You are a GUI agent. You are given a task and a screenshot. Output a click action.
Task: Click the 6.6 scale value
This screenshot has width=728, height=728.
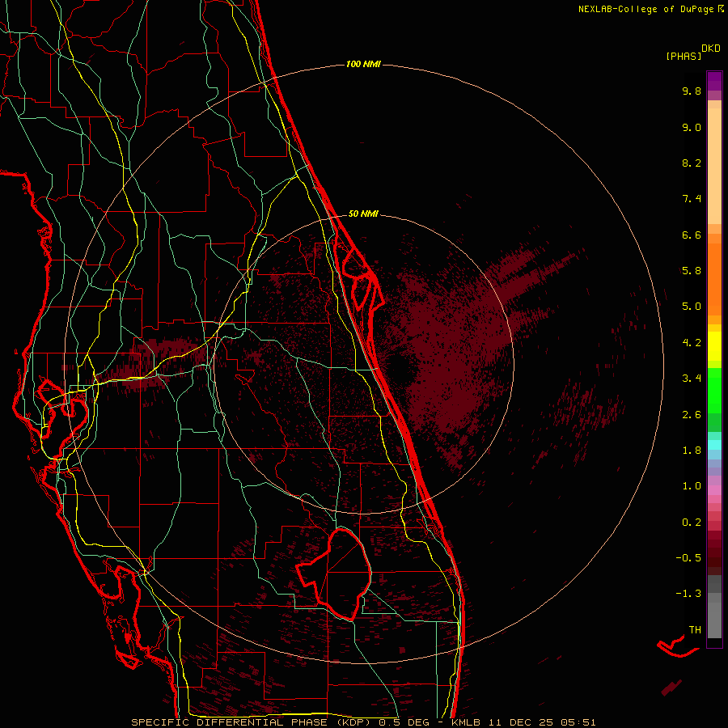click(x=692, y=235)
